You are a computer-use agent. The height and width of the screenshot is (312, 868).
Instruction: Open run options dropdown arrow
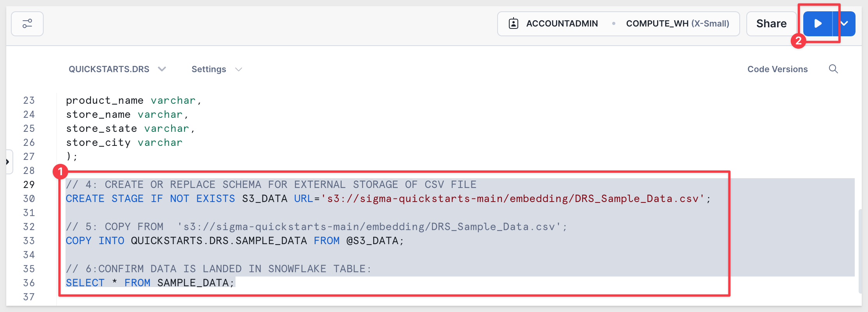click(x=844, y=24)
